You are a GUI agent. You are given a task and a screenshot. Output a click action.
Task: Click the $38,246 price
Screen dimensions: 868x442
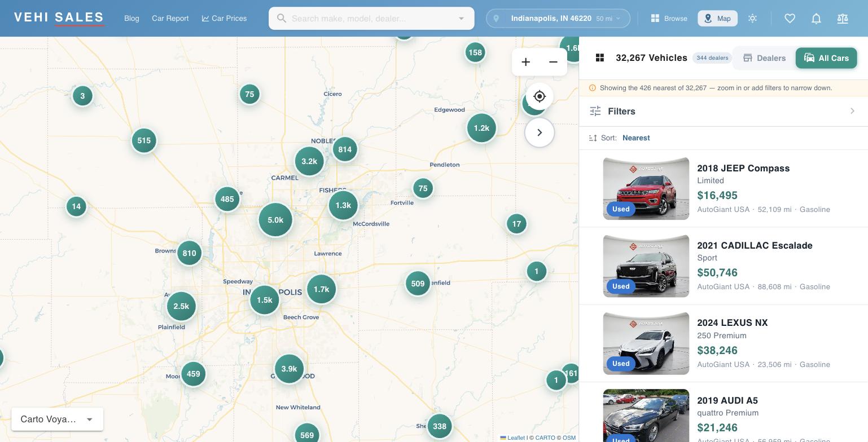[717, 350]
